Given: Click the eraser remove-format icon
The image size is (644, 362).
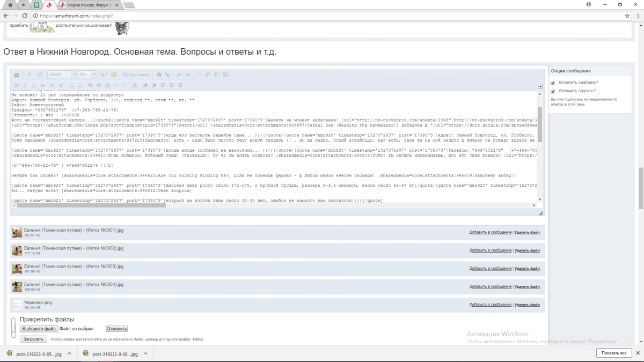Looking at the screenshot, I should tap(29, 75).
